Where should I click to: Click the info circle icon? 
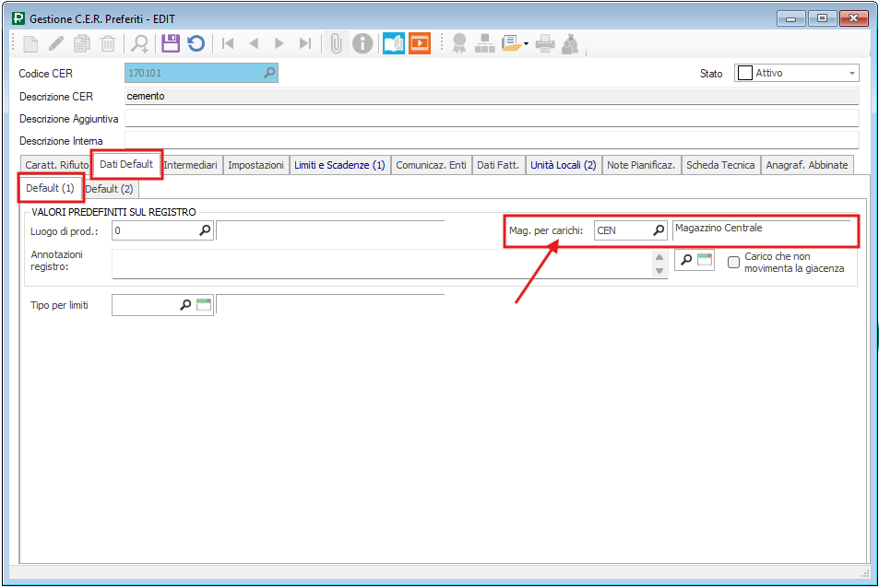(x=363, y=43)
